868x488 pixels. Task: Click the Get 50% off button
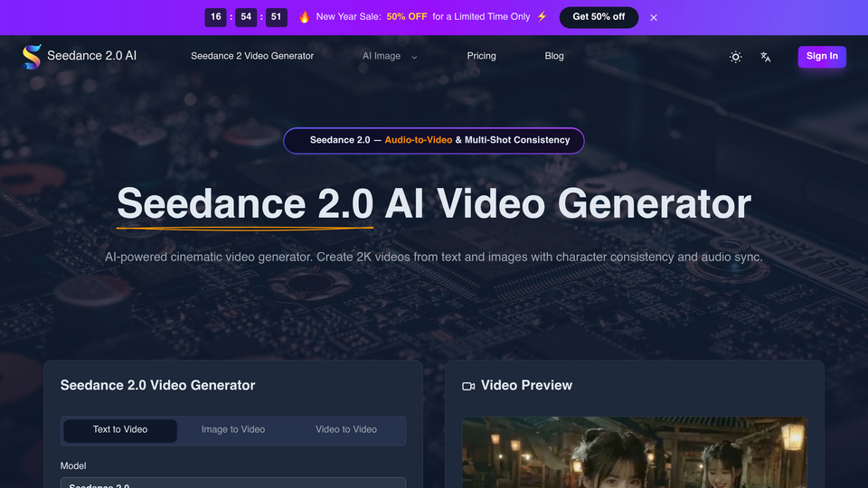(599, 17)
